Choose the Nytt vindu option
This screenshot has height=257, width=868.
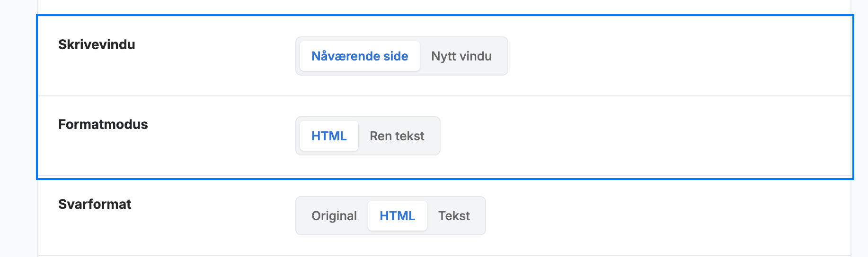coord(461,56)
